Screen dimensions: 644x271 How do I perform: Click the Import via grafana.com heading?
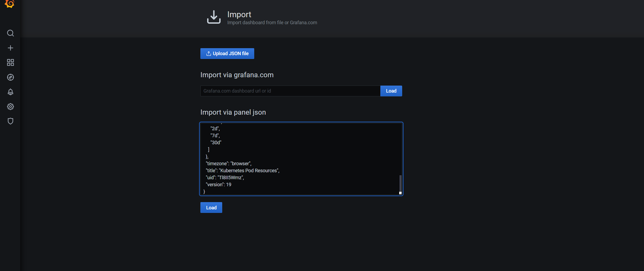(237, 75)
